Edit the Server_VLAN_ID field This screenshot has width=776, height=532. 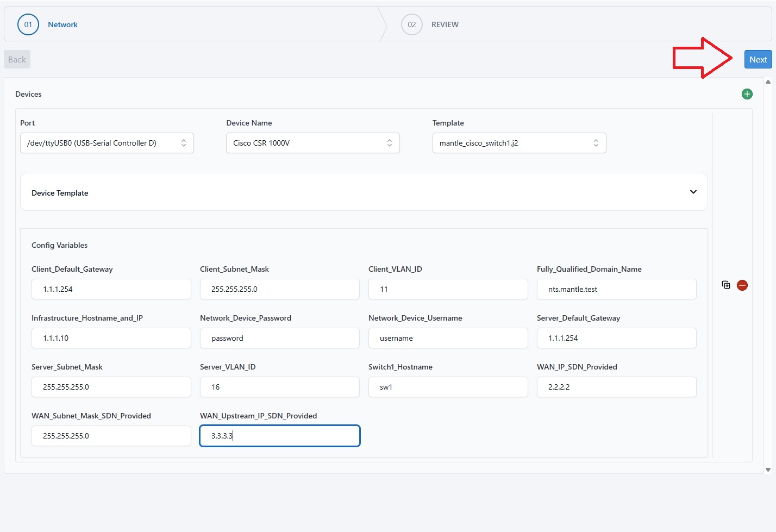pos(280,387)
